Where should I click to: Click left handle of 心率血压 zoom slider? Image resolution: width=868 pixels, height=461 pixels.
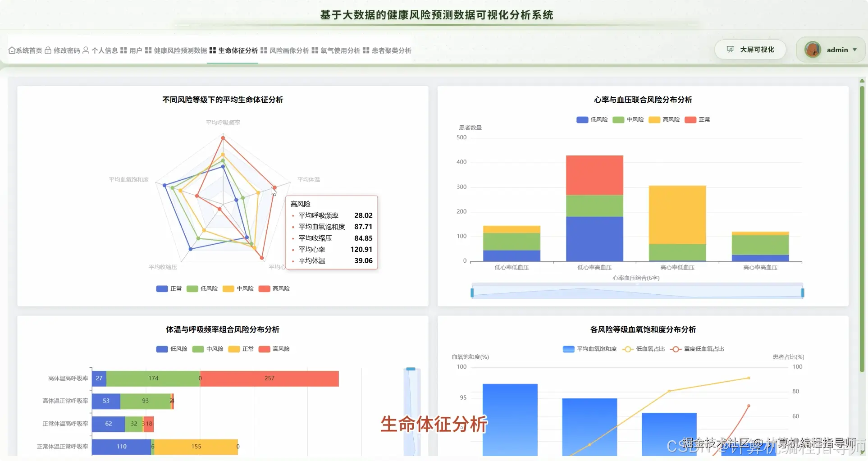point(472,292)
